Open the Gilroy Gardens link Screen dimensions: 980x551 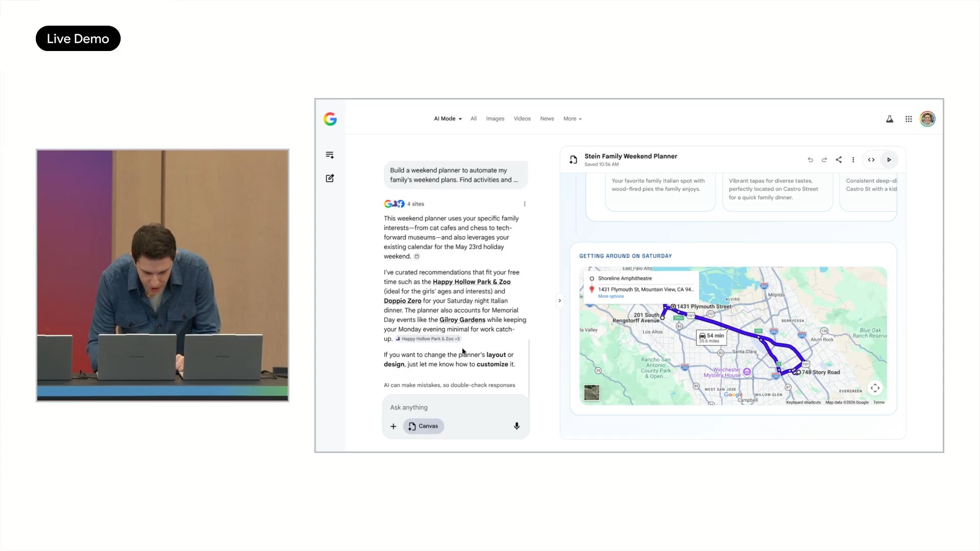point(462,320)
